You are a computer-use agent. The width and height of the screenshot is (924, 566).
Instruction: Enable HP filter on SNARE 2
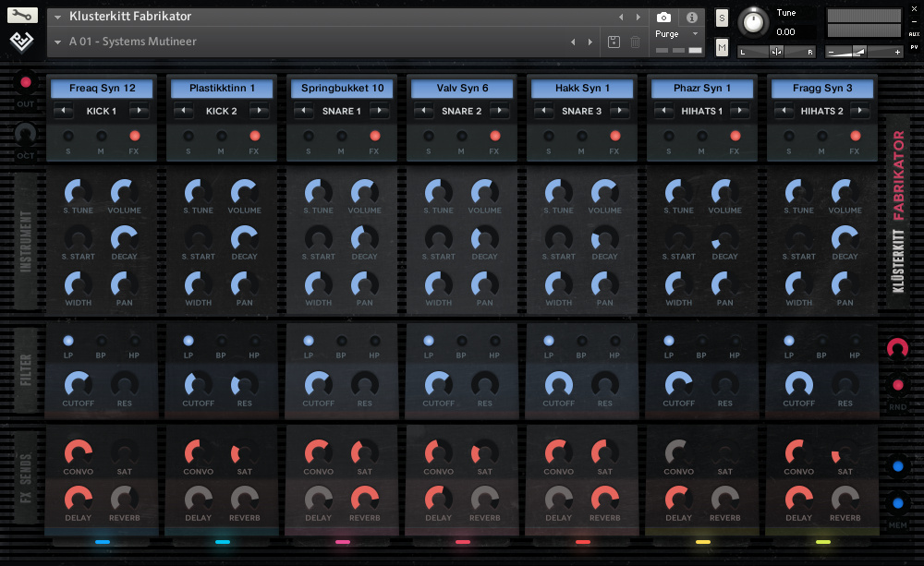(494, 341)
